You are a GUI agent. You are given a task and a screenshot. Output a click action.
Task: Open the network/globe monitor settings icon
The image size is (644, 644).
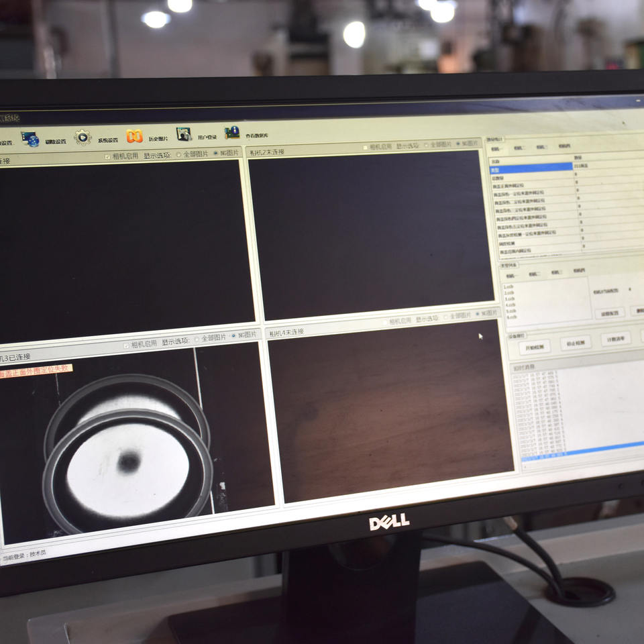click(x=30, y=139)
